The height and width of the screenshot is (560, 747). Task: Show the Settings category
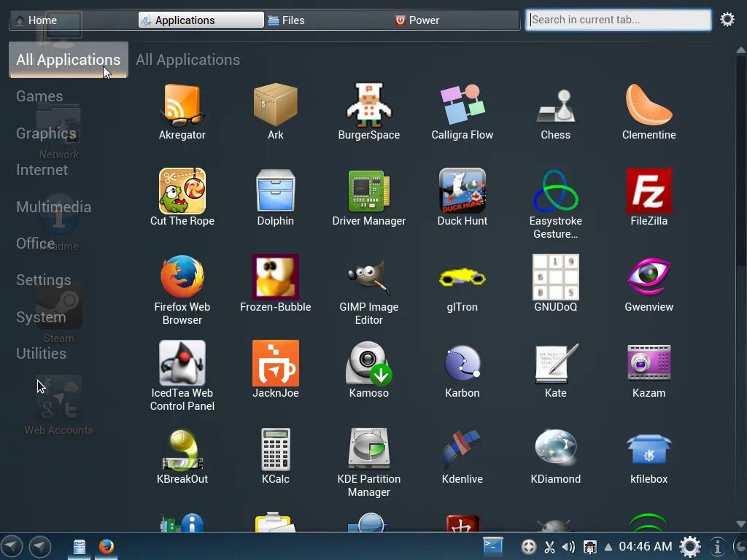(43, 280)
